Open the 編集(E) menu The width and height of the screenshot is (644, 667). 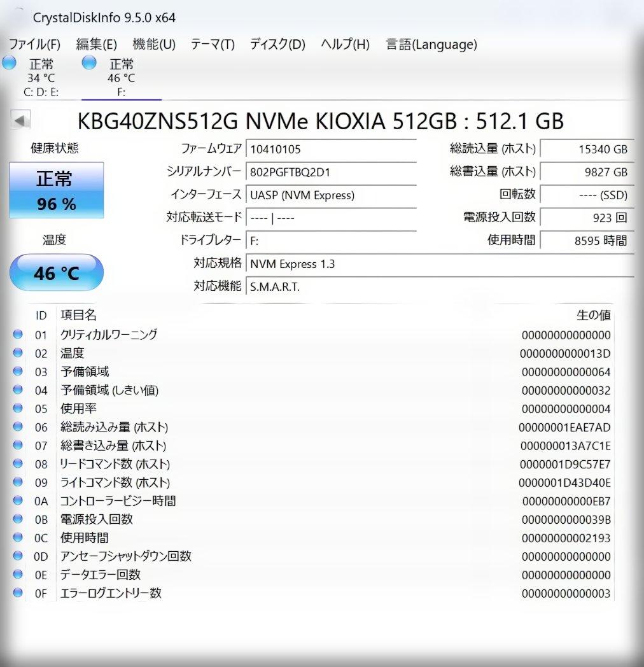point(97,45)
